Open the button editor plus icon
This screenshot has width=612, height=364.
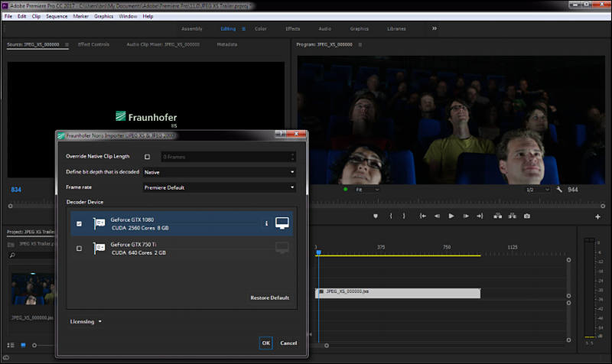click(x=597, y=216)
